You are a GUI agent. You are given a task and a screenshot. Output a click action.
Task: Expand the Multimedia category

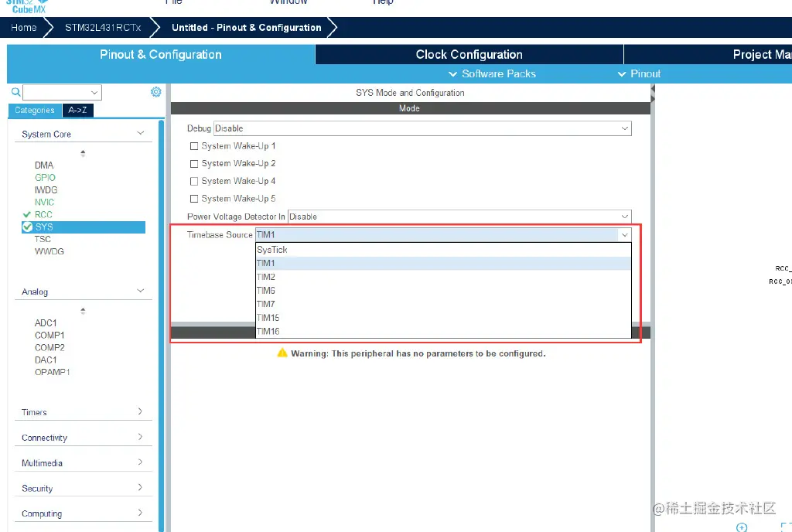click(x=141, y=462)
